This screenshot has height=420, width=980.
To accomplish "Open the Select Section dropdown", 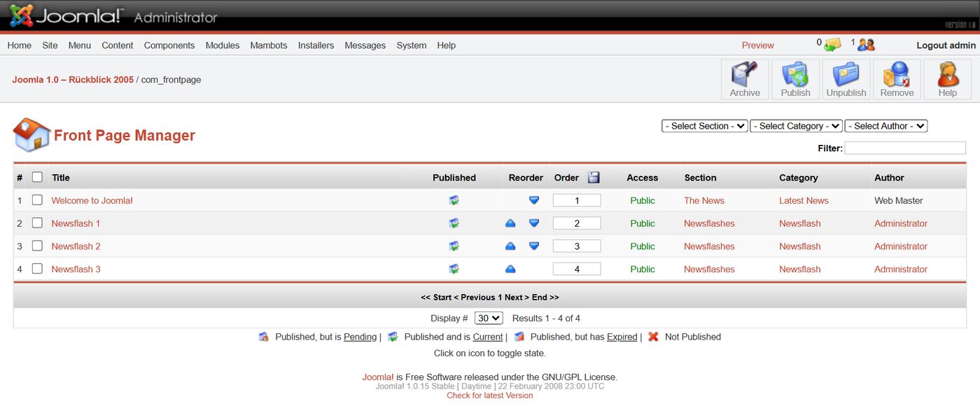I will coord(704,126).
